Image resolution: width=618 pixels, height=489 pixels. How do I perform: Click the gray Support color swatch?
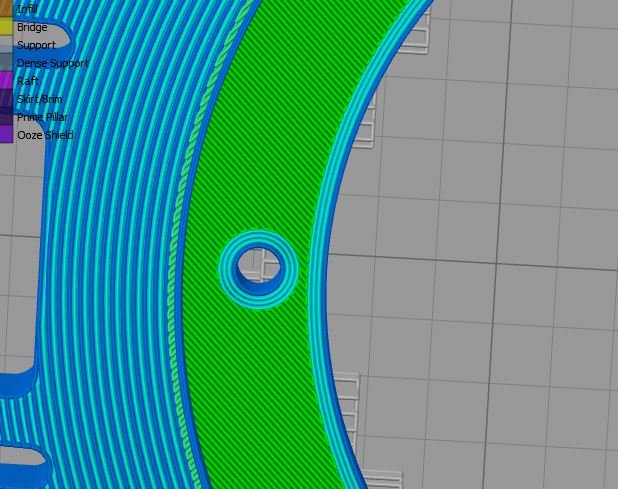coord(6,45)
